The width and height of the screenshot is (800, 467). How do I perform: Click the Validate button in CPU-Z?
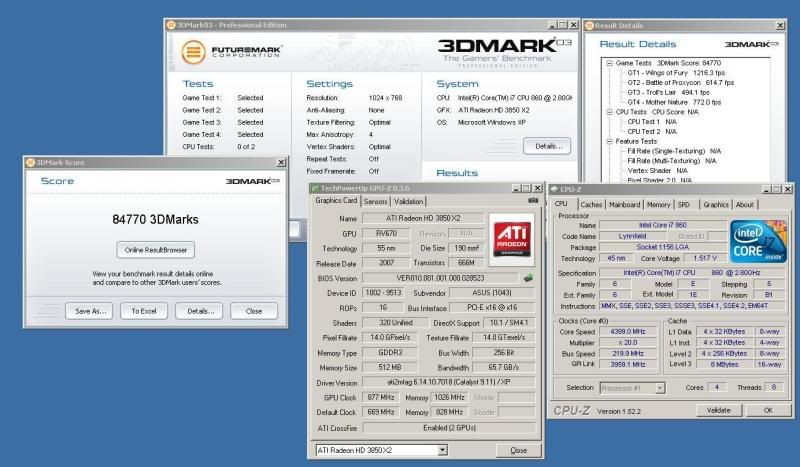pyautogui.click(x=719, y=410)
